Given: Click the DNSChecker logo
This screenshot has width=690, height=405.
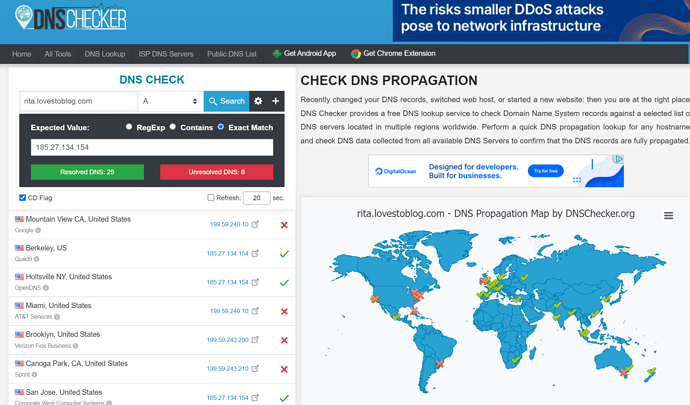Looking at the screenshot, I should point(71,18).
